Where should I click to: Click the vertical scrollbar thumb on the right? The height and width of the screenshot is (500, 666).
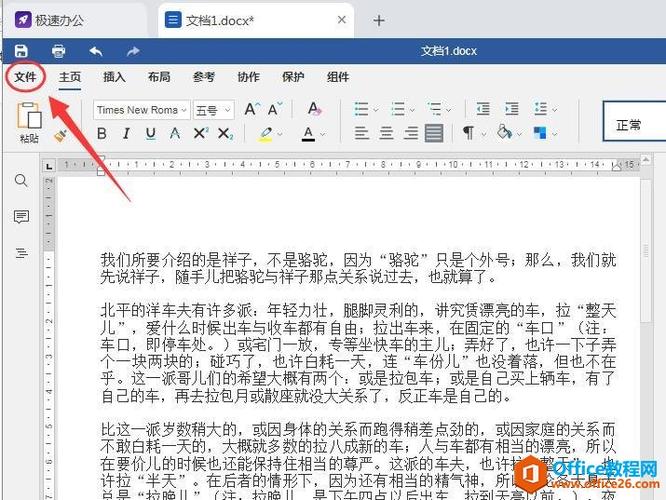pos(646,251)
